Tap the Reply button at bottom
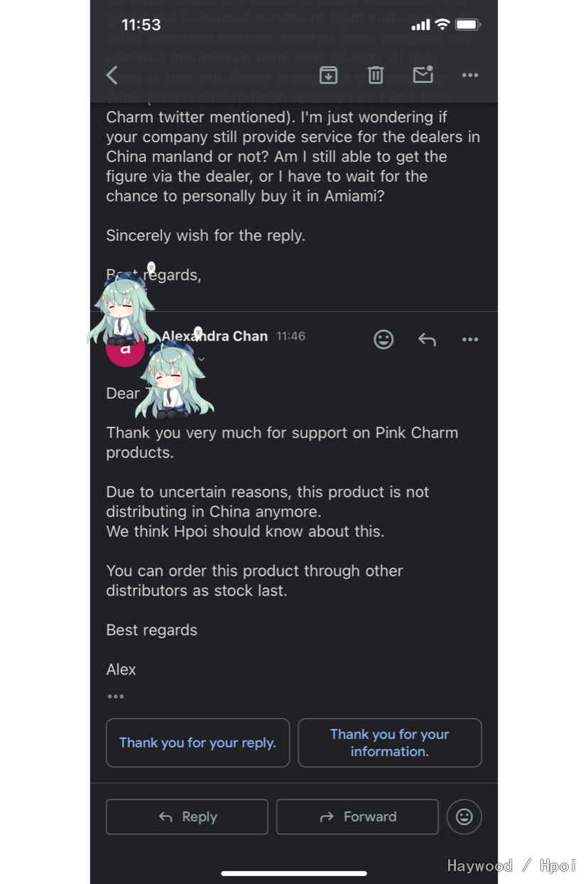The image size is (588, 884). click(x=187, y=816)
